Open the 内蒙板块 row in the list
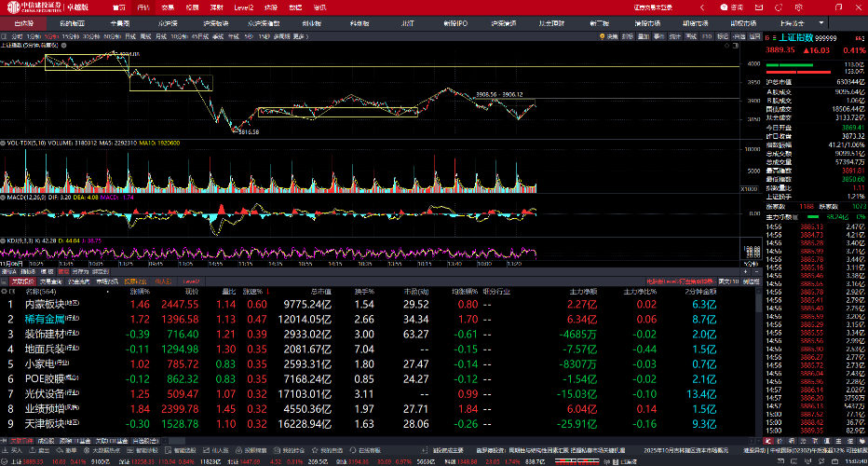This screenshot has width=868, height=466. coord(47,304)
